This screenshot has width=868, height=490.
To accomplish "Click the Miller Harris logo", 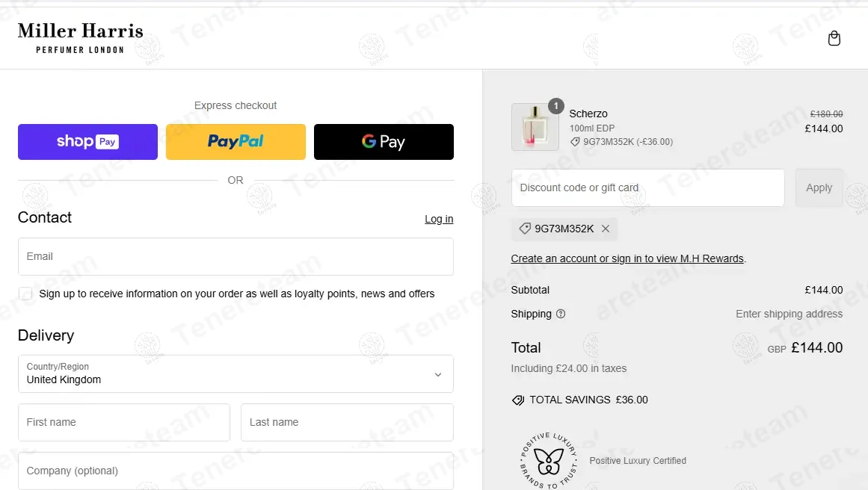I will tap(80, 38).
